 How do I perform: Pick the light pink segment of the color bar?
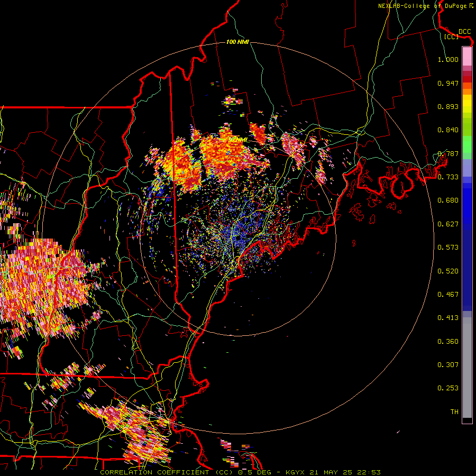pos(467,56)
